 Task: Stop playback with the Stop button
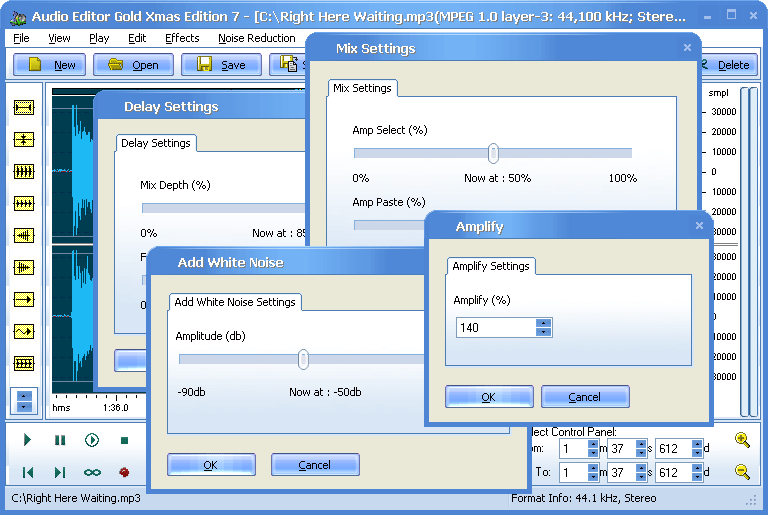click(124, 440)
